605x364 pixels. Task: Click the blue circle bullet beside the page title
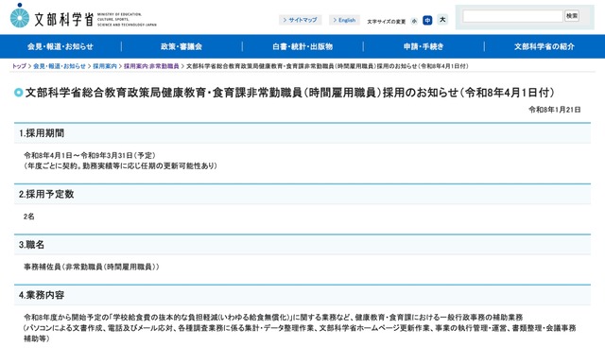pyautogui.click(x=19, y=93)
